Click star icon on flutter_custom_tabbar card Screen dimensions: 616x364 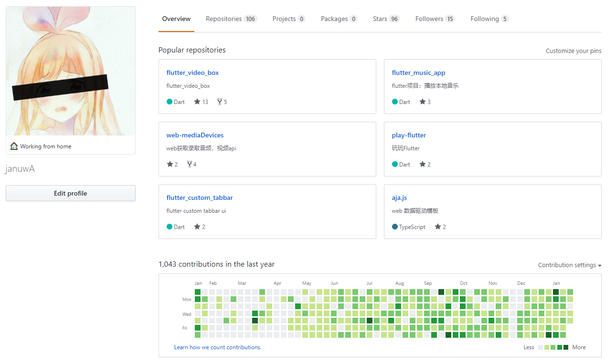(x=197, y=227)
